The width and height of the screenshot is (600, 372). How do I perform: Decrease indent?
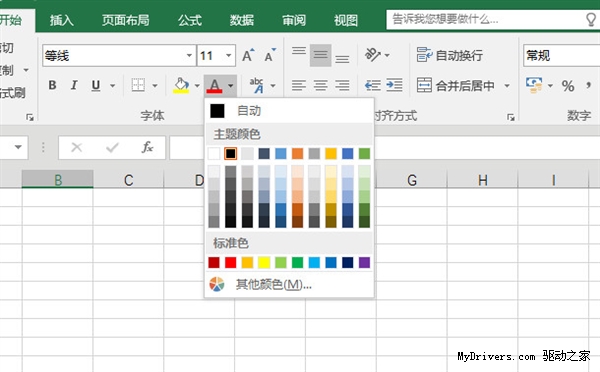372,85
